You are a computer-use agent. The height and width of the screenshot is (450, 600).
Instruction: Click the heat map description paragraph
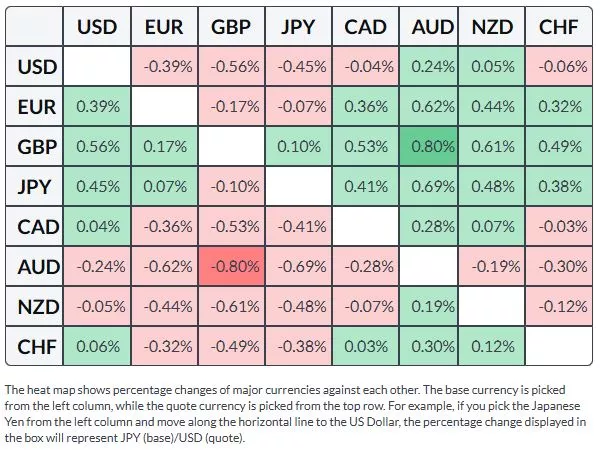pyautogui.click(x=299, y=413)
